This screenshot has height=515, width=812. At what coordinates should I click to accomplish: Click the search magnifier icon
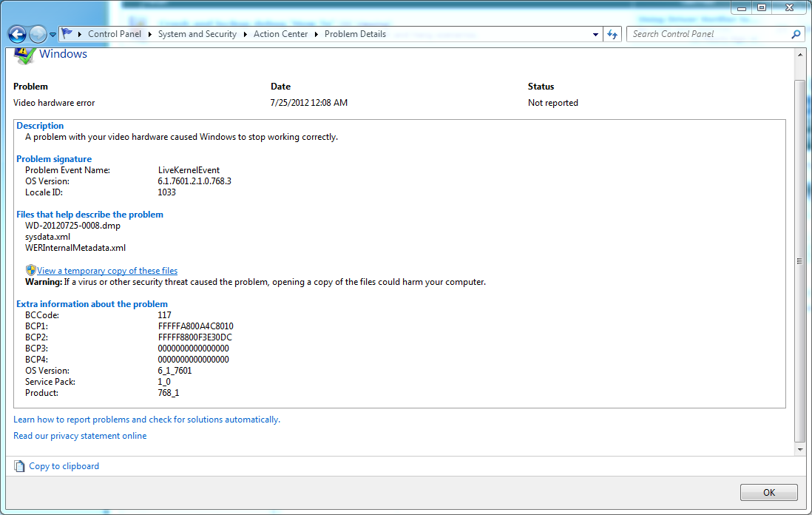coord(796,34)
